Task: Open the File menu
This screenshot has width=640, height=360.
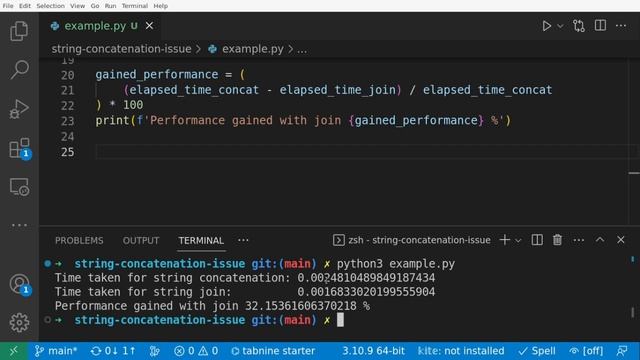Action: point(8,6)
